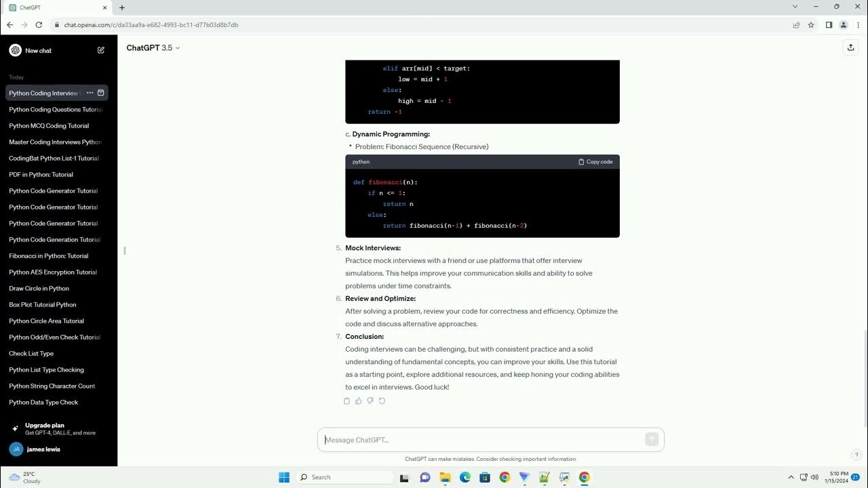Screen dimensions: 868x488
Task: Select the ChatGPT browser tab
Action: [58, 7]
